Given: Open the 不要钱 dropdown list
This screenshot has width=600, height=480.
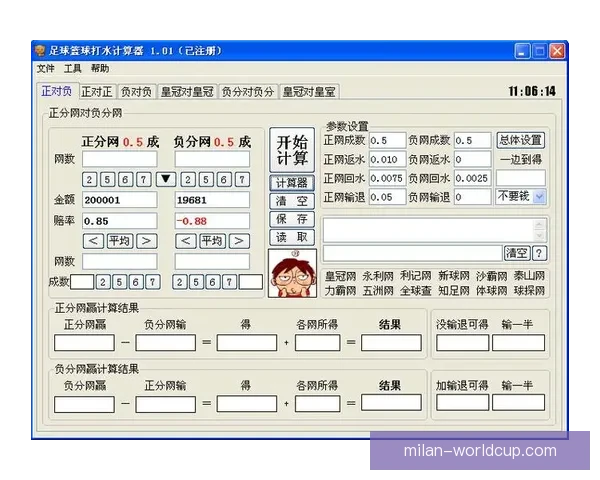Looking at the screenshot, I should pyautogui.click(x=539, y=197).
